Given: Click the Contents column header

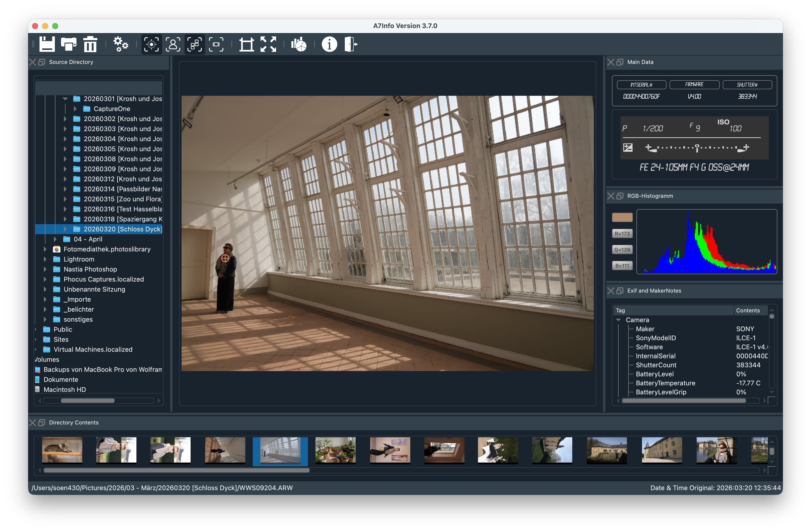Looking at the screenshot, I should (x=748, y=311).
